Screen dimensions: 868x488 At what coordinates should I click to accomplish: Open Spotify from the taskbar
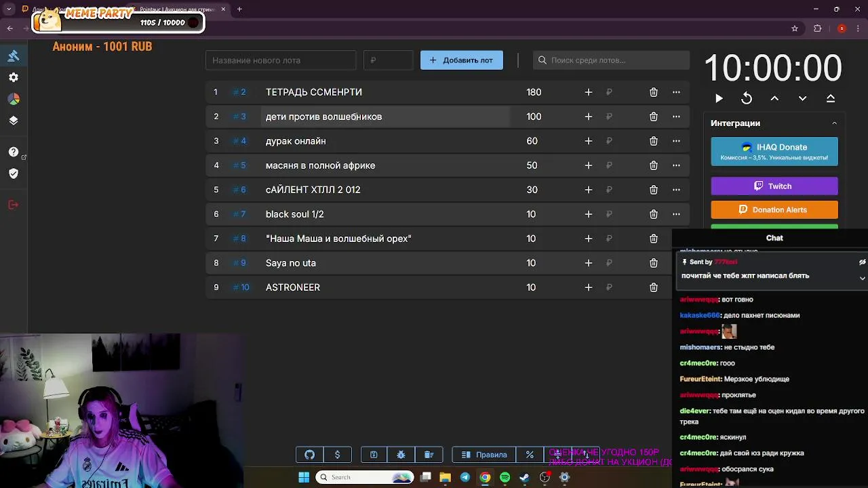(505, 477)
